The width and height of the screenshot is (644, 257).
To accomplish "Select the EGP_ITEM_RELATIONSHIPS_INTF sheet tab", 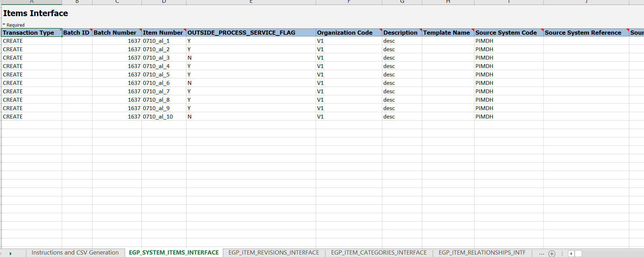I will [x=482, y=253].
